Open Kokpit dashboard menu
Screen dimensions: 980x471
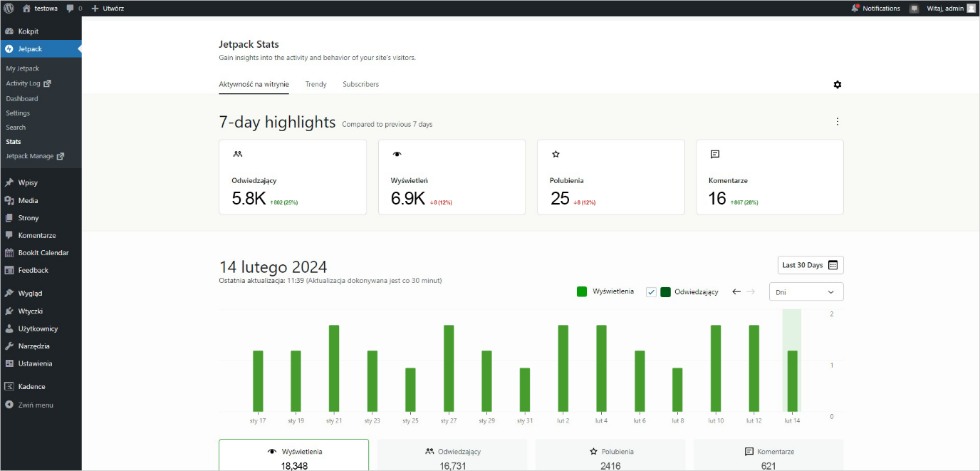point(41,31)
